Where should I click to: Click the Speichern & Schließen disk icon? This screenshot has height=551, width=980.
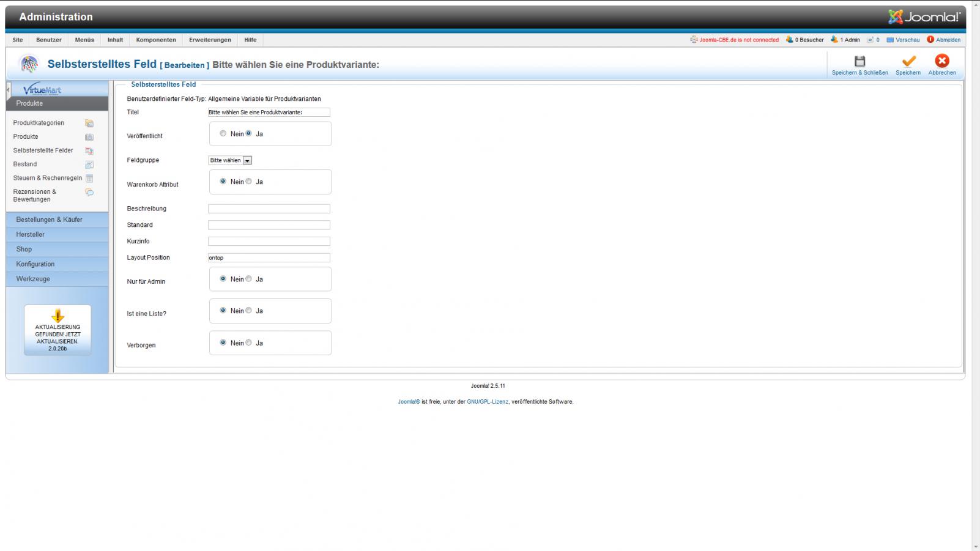859,61
